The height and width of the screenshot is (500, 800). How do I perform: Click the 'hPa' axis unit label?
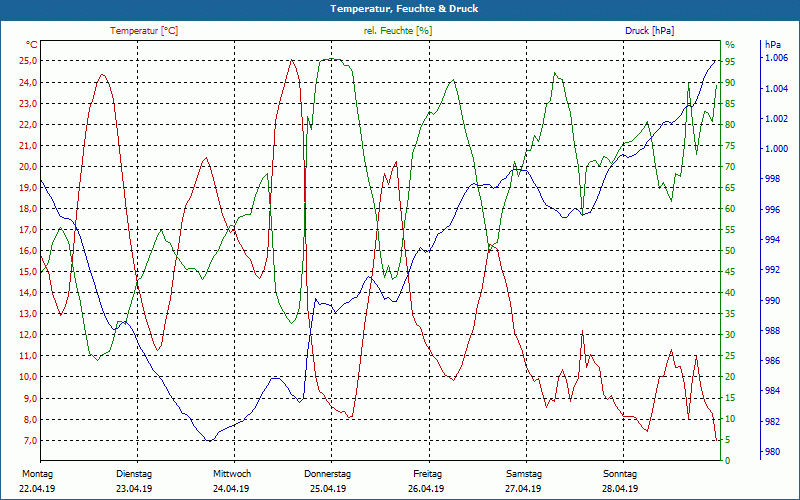click(773, 45)
